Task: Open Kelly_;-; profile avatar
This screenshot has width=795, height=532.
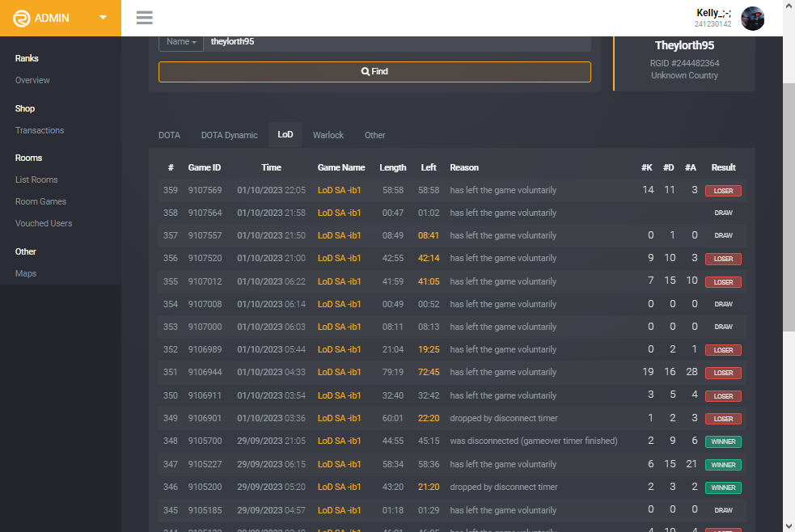Action: [752, 19]
